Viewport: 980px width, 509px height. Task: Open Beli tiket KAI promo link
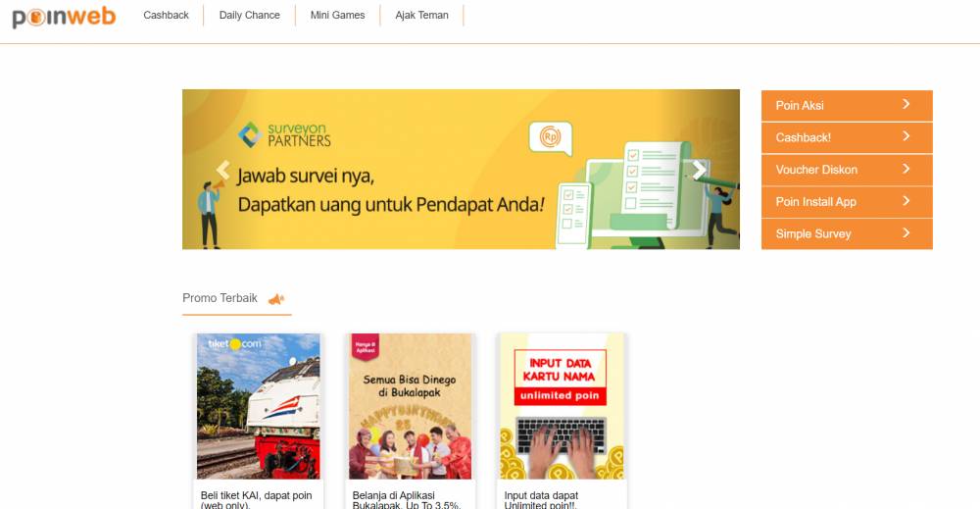[256, 499]
